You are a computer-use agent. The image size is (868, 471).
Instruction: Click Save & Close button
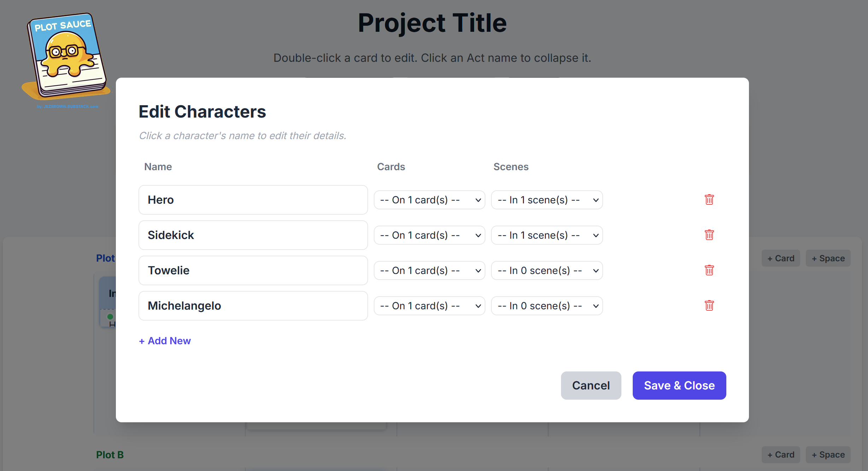tap(679, 386)
